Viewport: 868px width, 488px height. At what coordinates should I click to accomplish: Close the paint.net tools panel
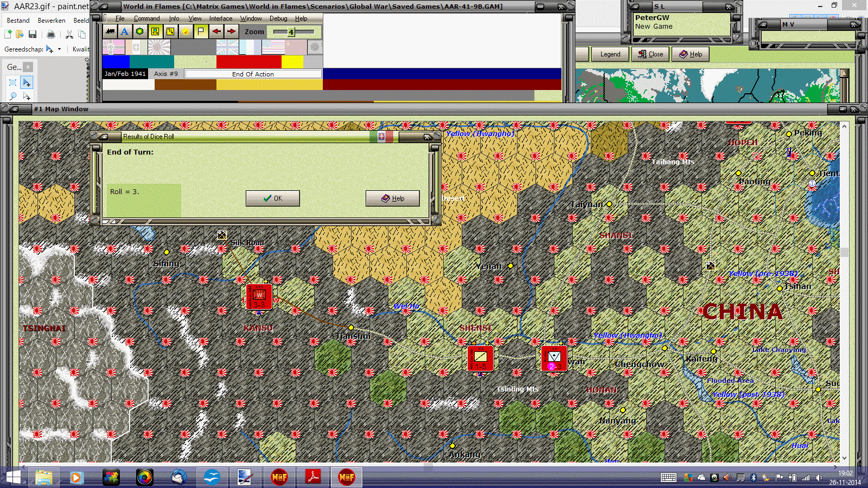point(28,67)
